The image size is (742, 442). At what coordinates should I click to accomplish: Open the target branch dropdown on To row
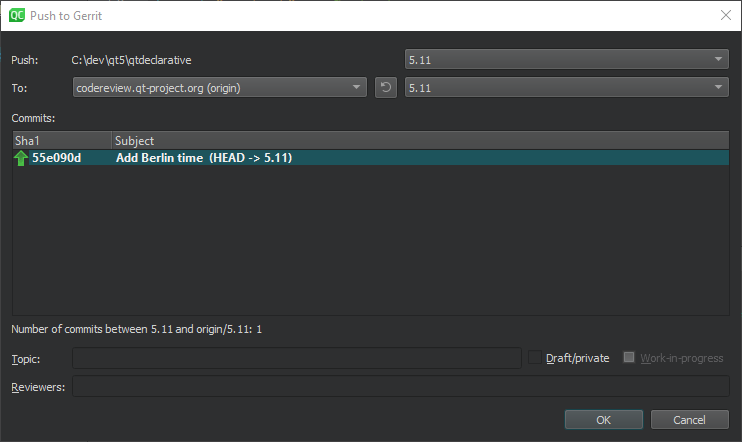(567, 88)
